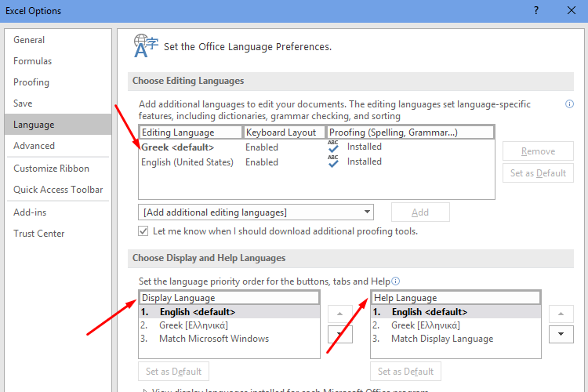Click the Proofing (Spelling, Grammar...) column header
This screenshot has width=588, height=392.
pos(410,132)
